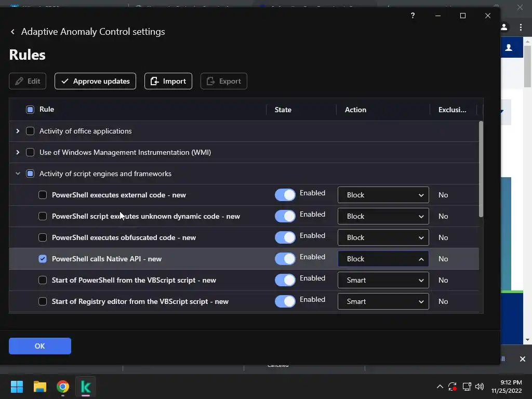Screen dimensions: 532x399
Task: Open Chrome three-dot menu in background window
Action: (x=521, y=27)
